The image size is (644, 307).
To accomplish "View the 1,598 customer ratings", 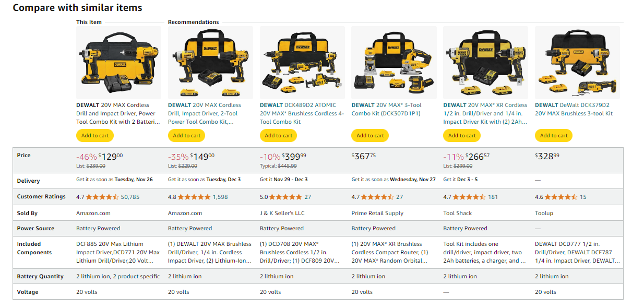I will (220, 197).
